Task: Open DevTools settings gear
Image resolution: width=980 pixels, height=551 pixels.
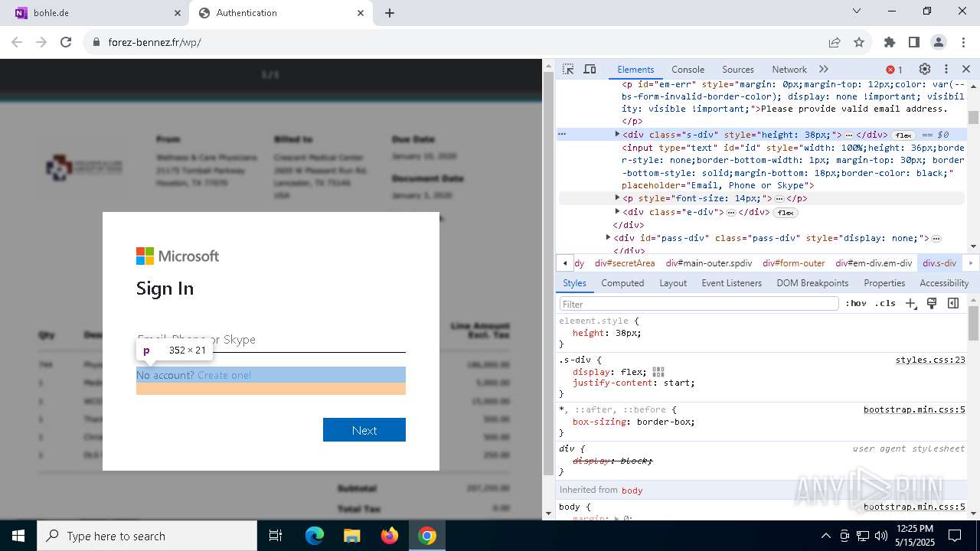Action: pyautogui.click(x=925, y=69)
